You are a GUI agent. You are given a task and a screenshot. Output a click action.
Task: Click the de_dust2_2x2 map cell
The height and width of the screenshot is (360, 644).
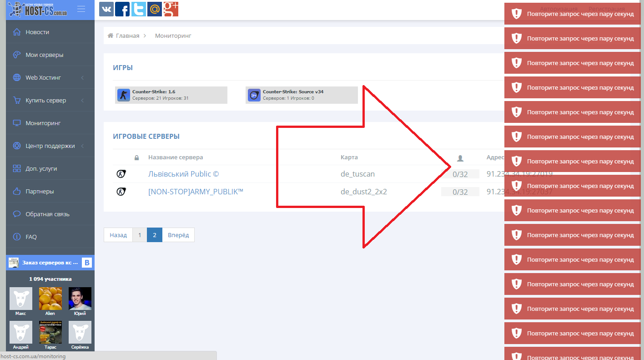(x=364, y=192)
